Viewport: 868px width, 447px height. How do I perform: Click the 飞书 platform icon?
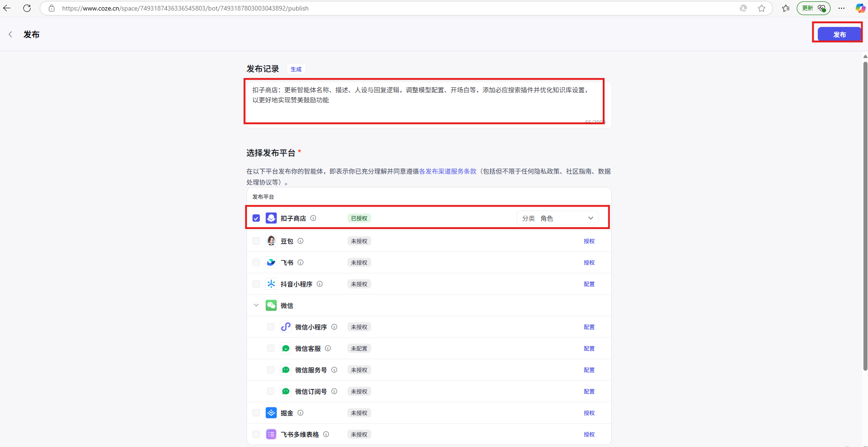(271, 262)
